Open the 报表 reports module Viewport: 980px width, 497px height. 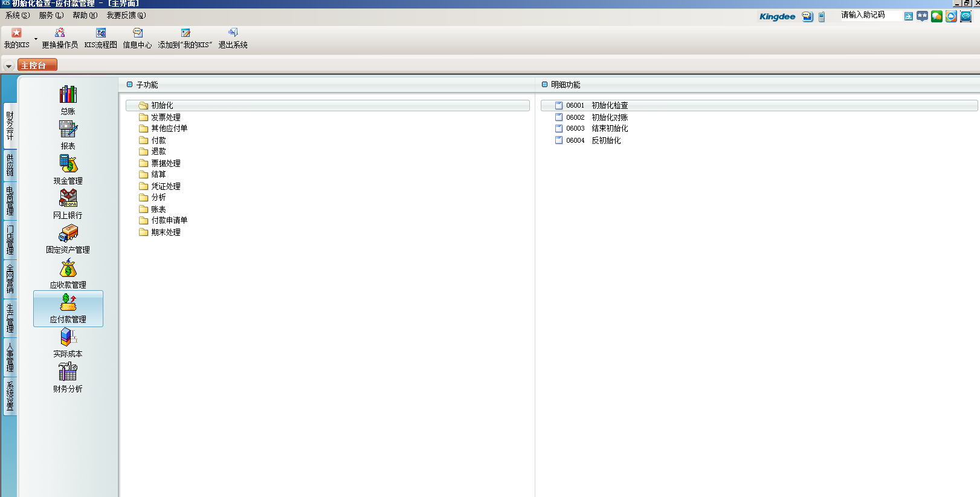point(68,135)
